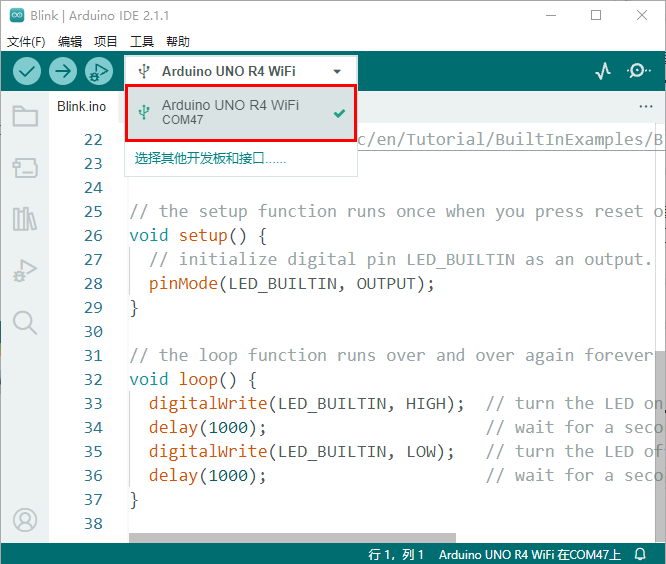Minimize the Arduino IDE window
Viewport: 666px width, 564px height.
tap(551, 15)
